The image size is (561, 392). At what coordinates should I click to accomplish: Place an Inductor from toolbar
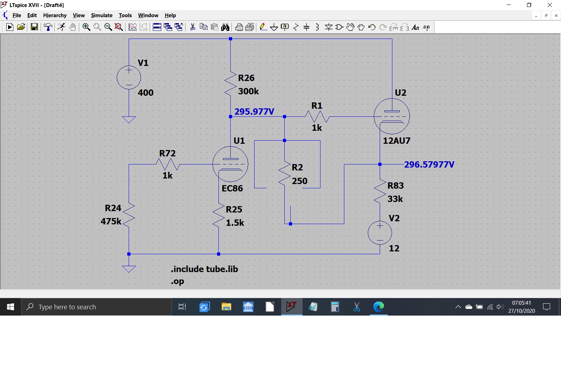[x=317, y=27]
